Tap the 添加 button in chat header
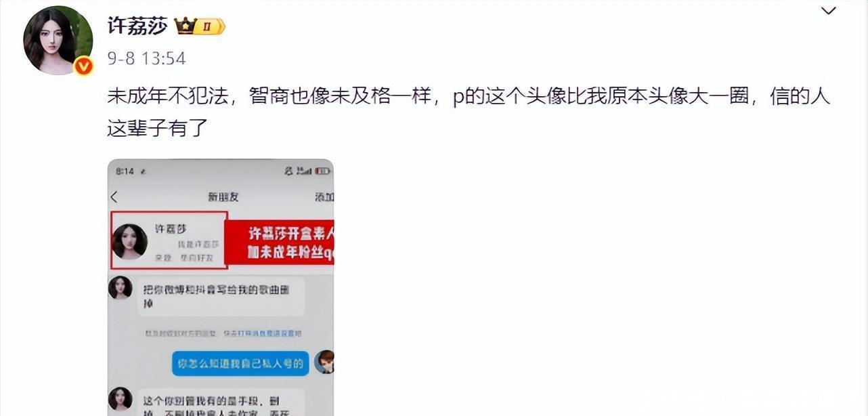Screen dimensions: 868x416 coord(324,197)
